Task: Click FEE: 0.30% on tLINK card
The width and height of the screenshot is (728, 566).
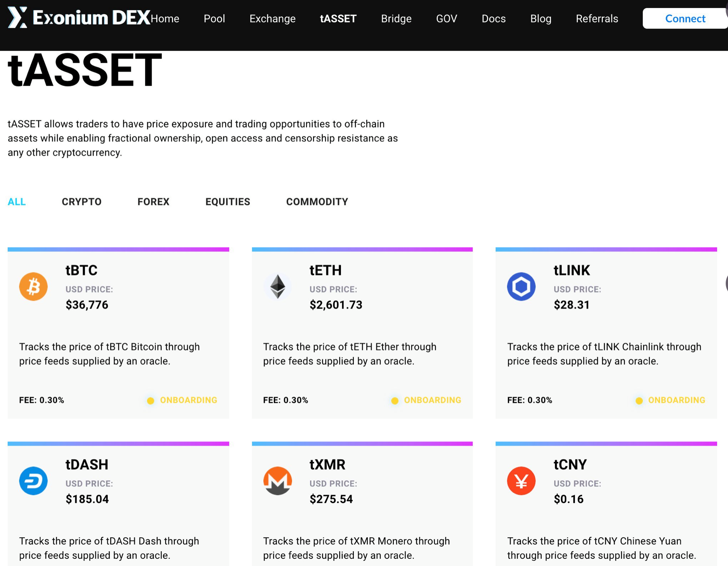Action: tap(530, 400)
